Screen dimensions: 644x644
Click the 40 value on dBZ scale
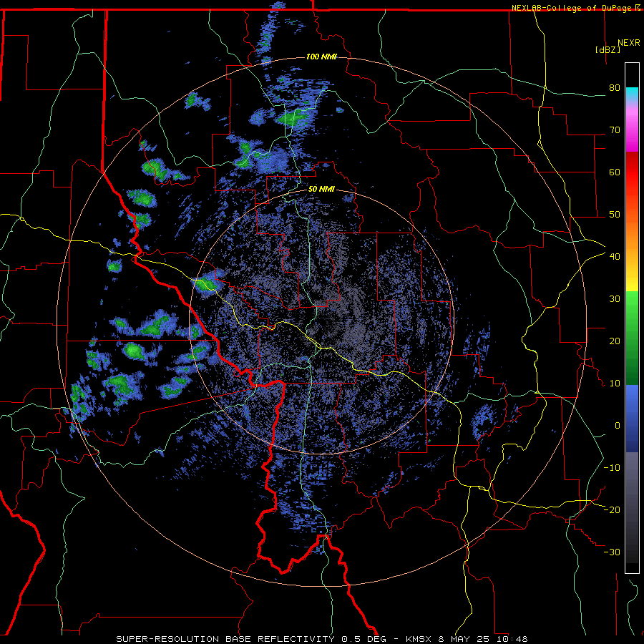(615, 257)
